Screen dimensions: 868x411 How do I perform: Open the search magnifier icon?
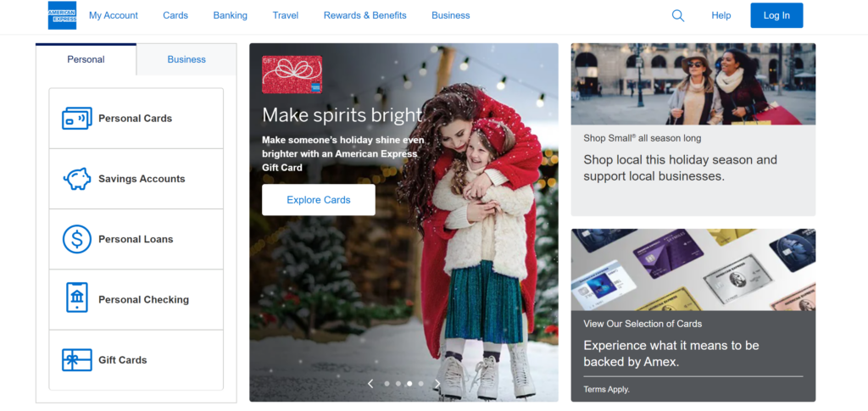(677, 15)
